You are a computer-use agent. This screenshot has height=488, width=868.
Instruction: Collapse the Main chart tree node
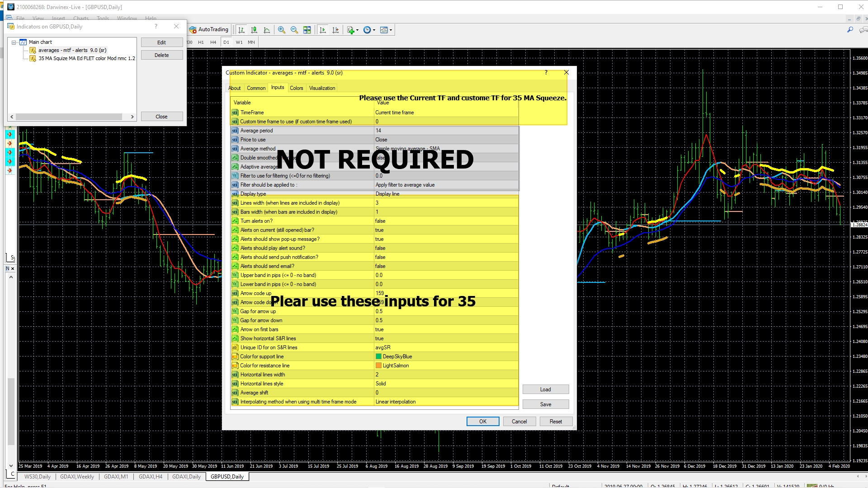[x=14, y=42]
